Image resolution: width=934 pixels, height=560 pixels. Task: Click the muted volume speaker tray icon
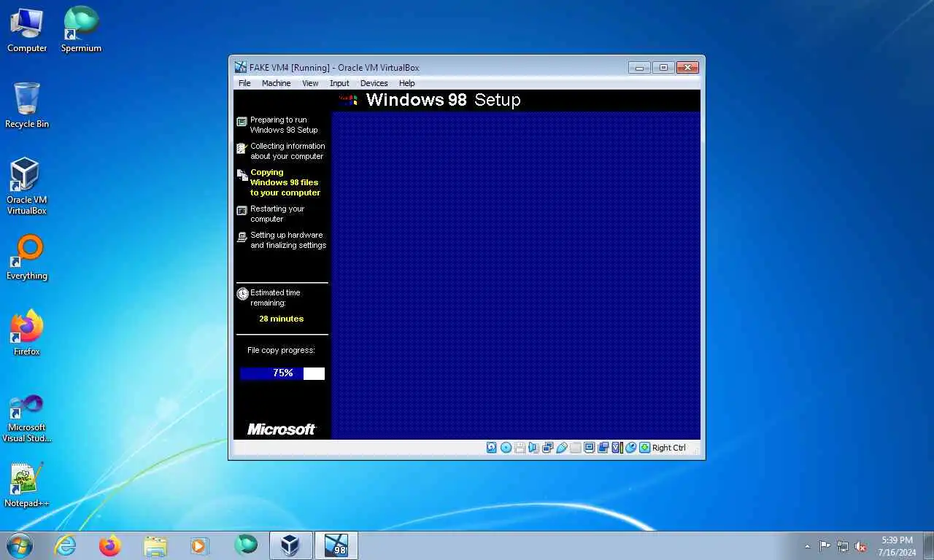(x=861, y=546)
